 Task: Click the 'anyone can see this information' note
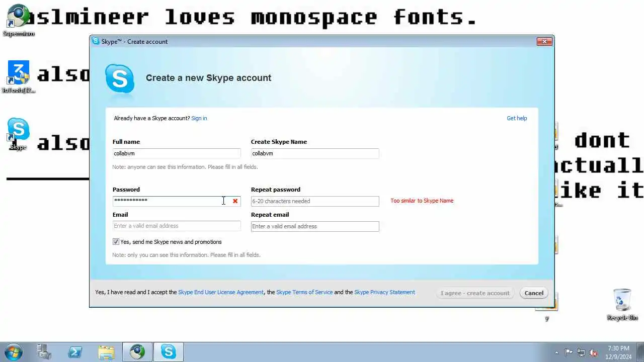click(x=185, y=167)
